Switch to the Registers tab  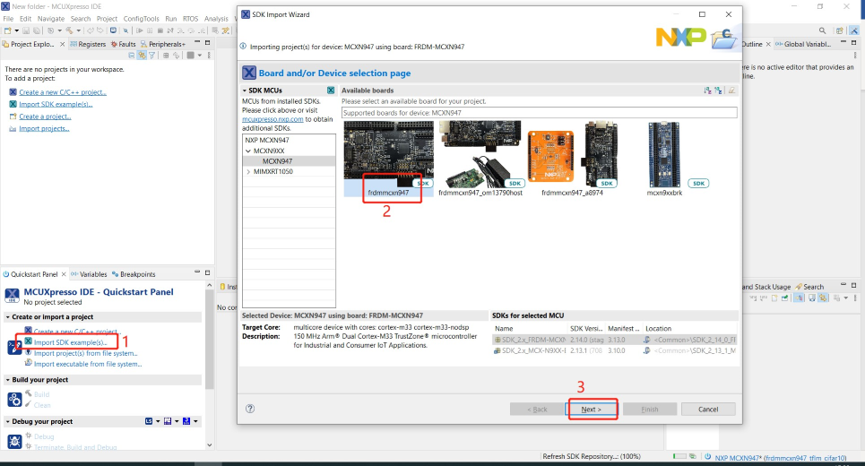(88, 44)
